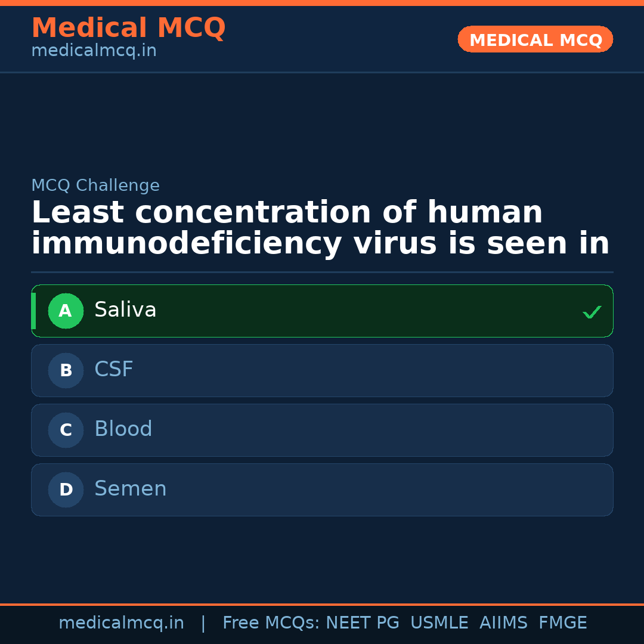Click the letter B circle badge
Viewport: 644px width, 644px height.
coord(66,370)
